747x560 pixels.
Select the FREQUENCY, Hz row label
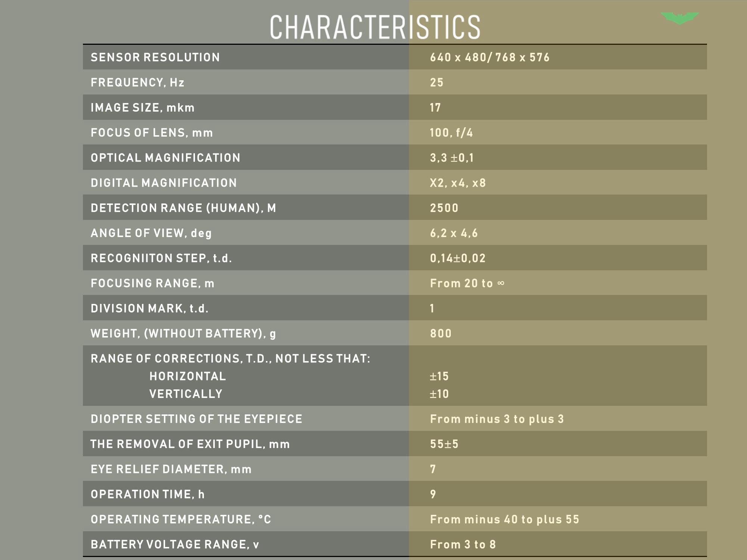pyautogui.click(x=137, y=82)
